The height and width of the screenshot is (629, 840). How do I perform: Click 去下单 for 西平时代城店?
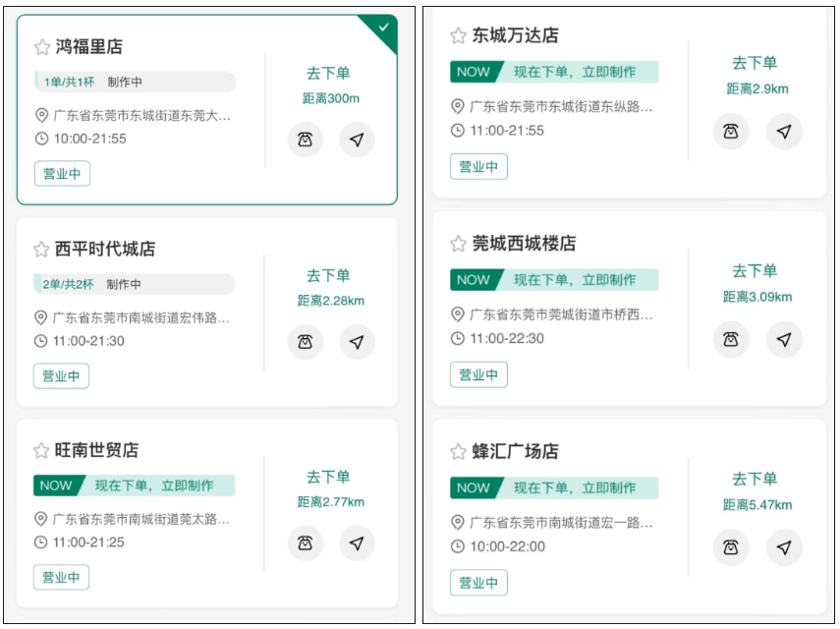click(328, 275)
